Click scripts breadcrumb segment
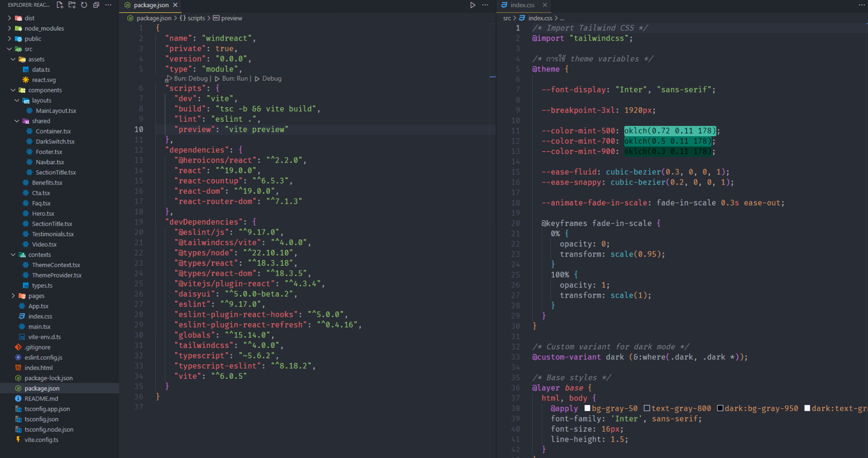This screenshot has height=458, width=868. (196, 18)
